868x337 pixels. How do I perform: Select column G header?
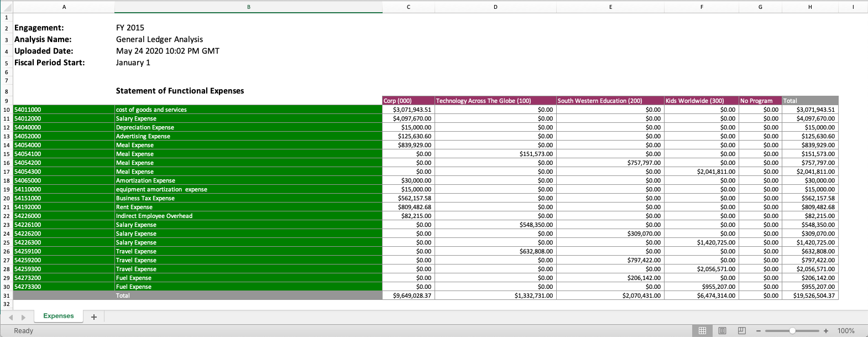pyautogui.click(x=760, y=7)
